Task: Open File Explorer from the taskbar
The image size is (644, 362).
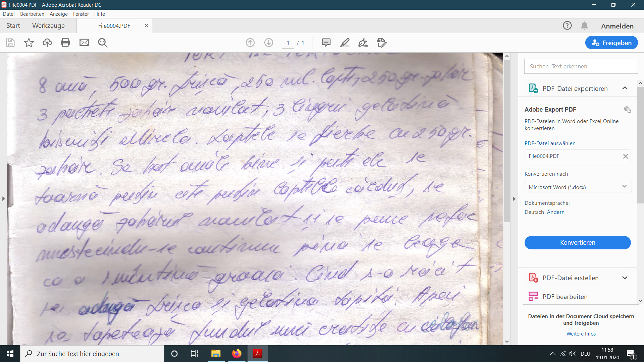Action: pos(216,354)
